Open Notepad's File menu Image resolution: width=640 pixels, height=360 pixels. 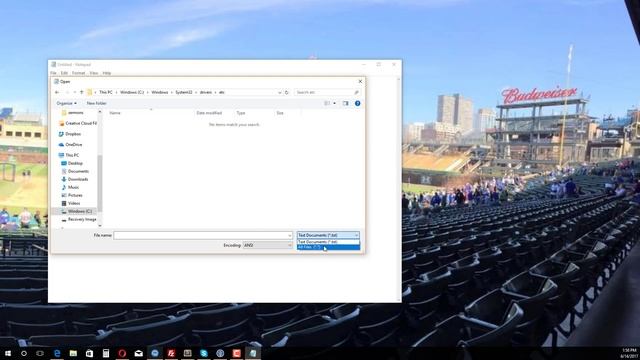tap(53, 73)
